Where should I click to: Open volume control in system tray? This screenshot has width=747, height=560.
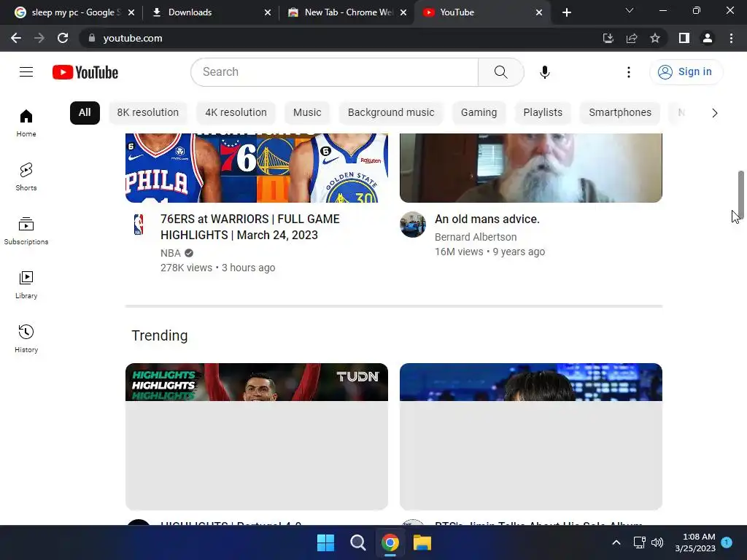(657, 542)
